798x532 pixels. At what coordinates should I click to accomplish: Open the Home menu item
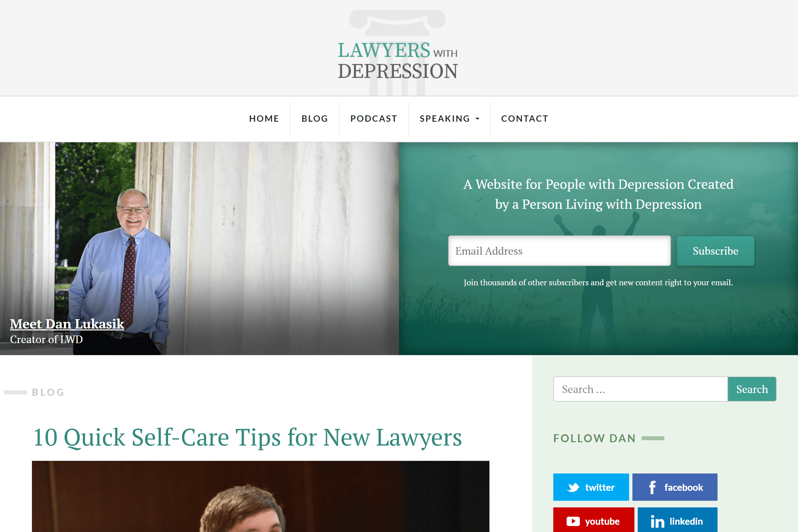click(x=264, y=118)
